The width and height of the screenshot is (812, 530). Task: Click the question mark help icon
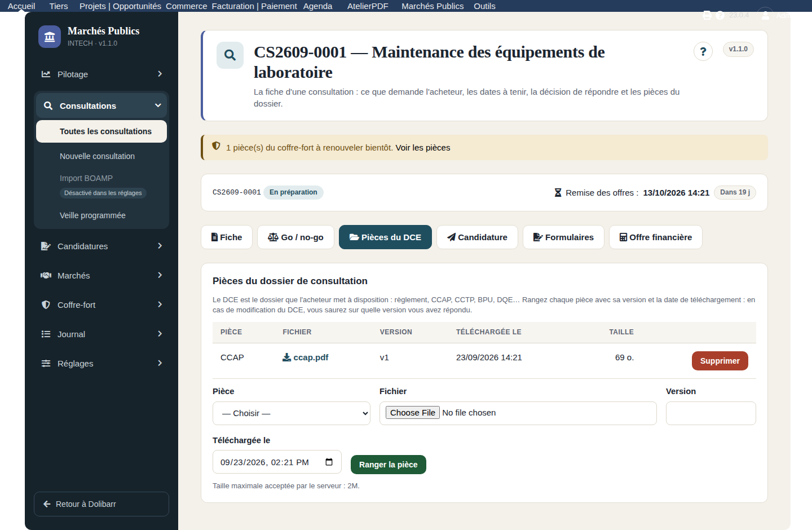(703, 52)
